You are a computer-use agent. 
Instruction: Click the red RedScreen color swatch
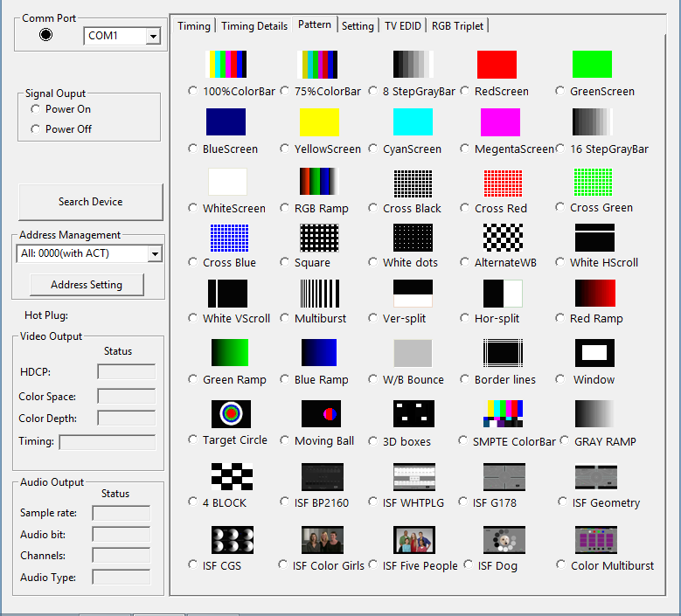pos(497,65)
